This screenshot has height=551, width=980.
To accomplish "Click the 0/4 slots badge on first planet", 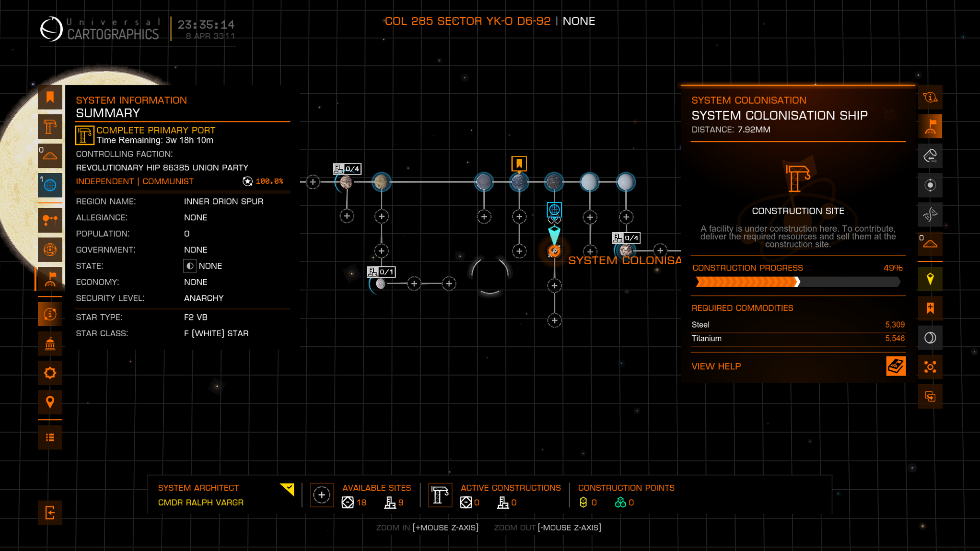I will click(x=347, y=169).
